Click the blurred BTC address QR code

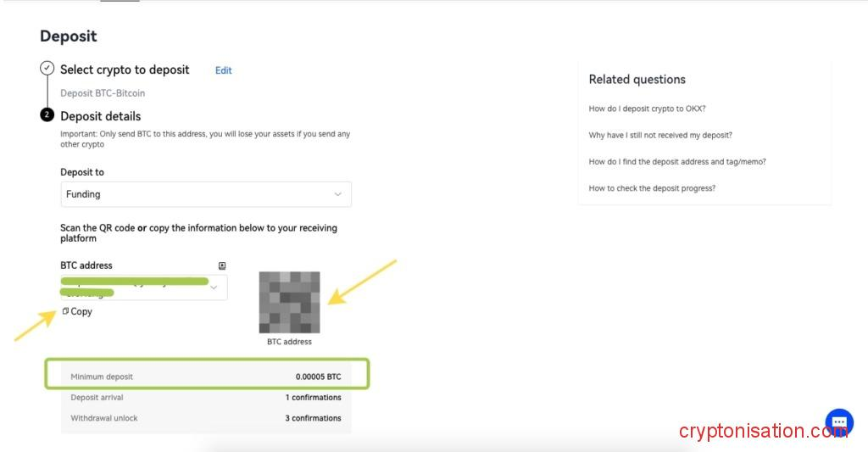click(x=289, y=302)
